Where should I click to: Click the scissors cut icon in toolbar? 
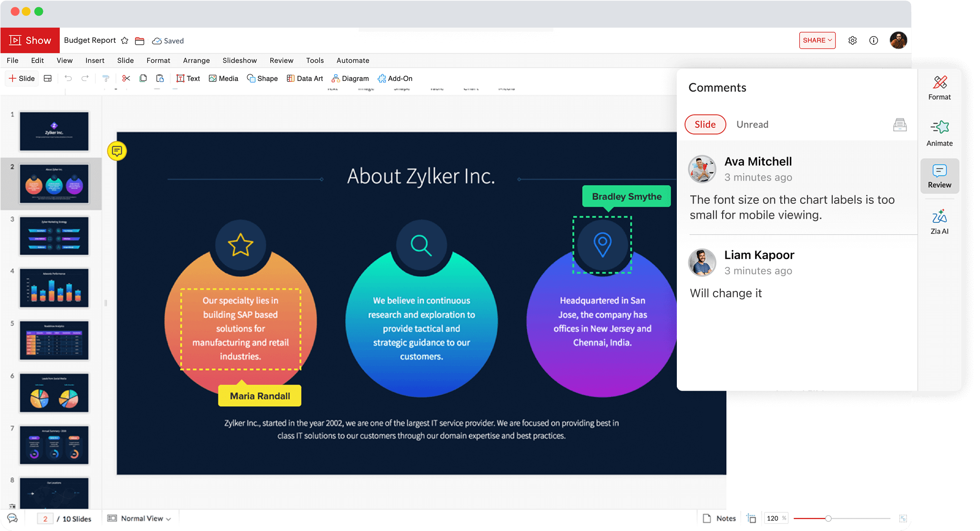coord(126,79)
